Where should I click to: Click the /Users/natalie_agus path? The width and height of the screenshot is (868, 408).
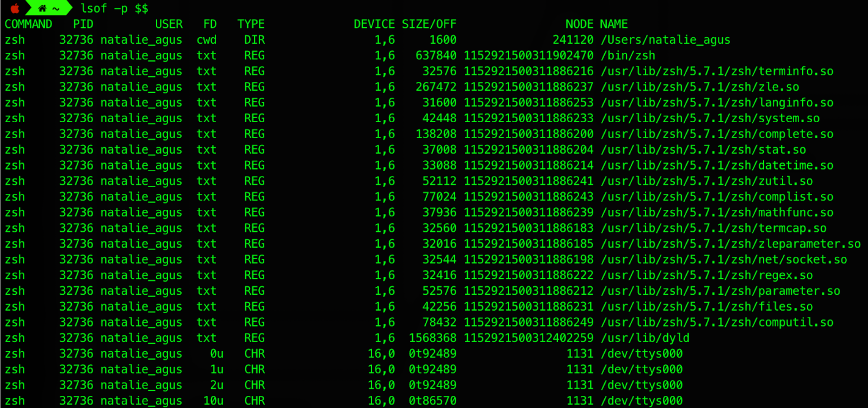coord(666,40)
